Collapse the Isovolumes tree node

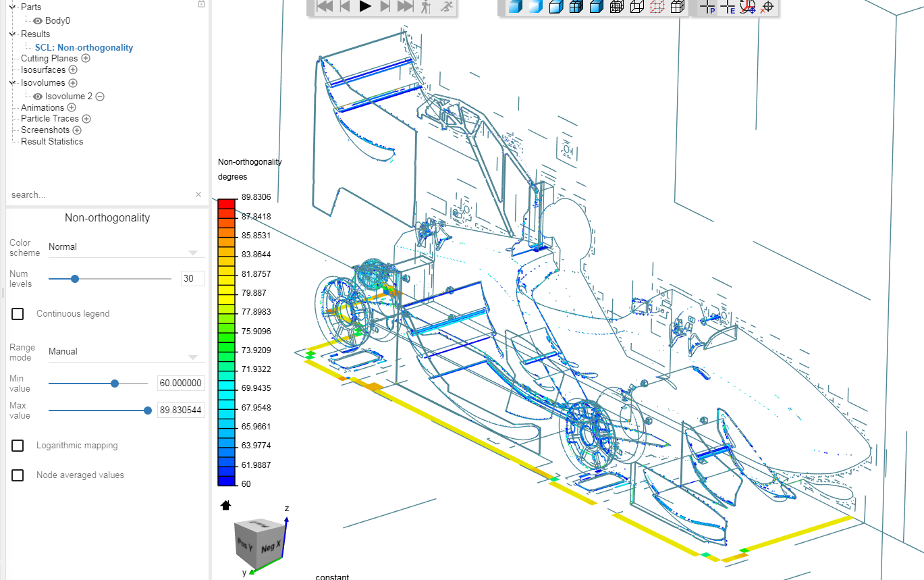pyautogui.click(x=13, y=83)
